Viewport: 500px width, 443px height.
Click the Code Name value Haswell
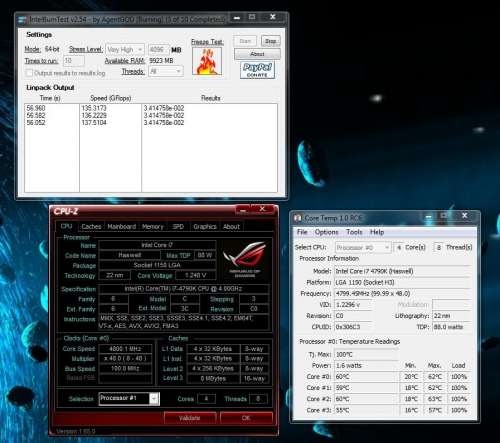coord(130,255)
